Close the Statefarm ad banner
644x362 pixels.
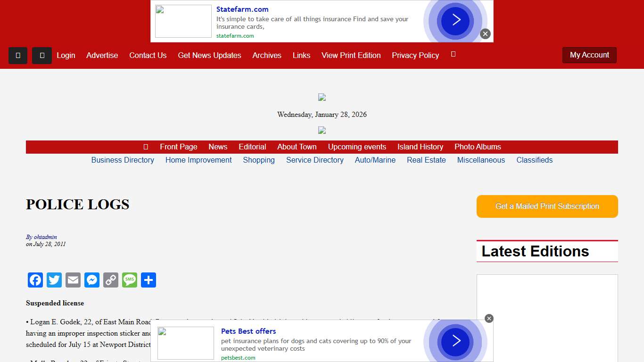click(485, 34)
